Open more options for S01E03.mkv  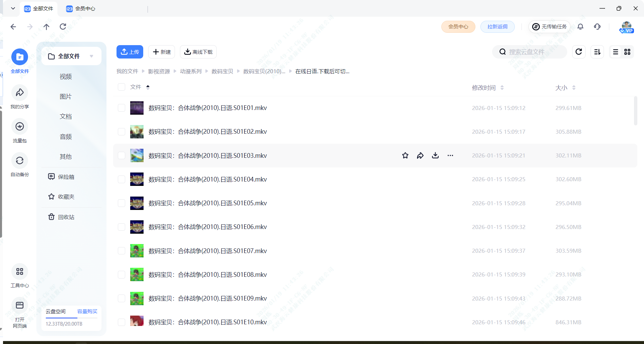pyautogui.click(x=450, y=155)
